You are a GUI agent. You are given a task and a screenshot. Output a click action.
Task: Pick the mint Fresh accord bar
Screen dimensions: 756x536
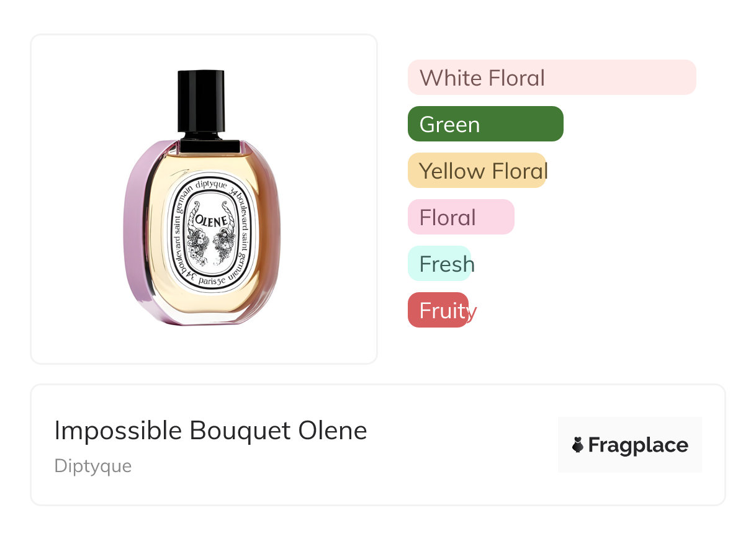pyautogui.click(x=439, y=264)
